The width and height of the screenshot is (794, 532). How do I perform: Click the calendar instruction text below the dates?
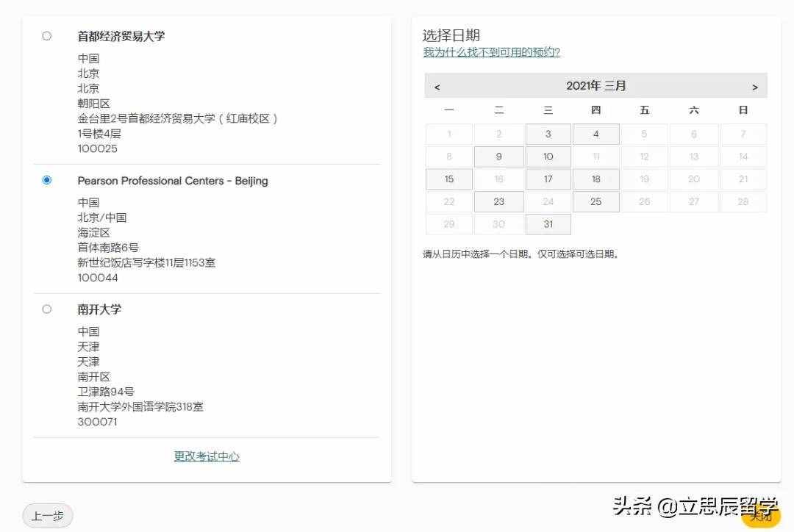coord(521,254)
